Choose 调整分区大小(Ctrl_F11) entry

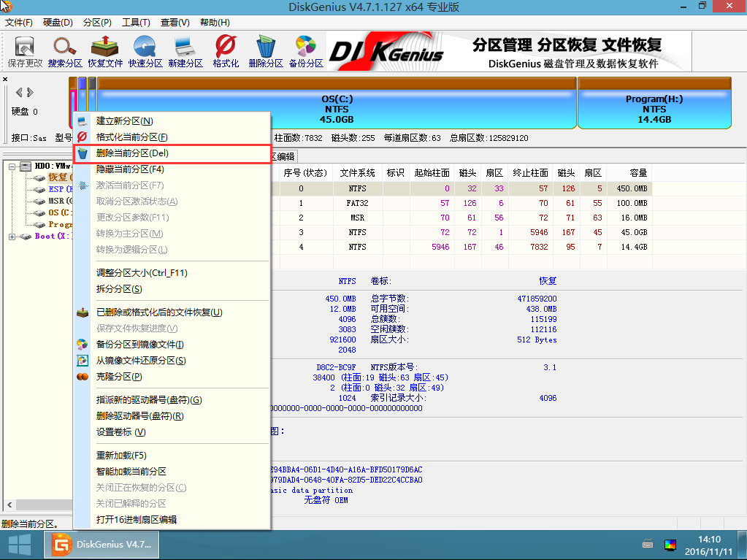click(172, 273)
